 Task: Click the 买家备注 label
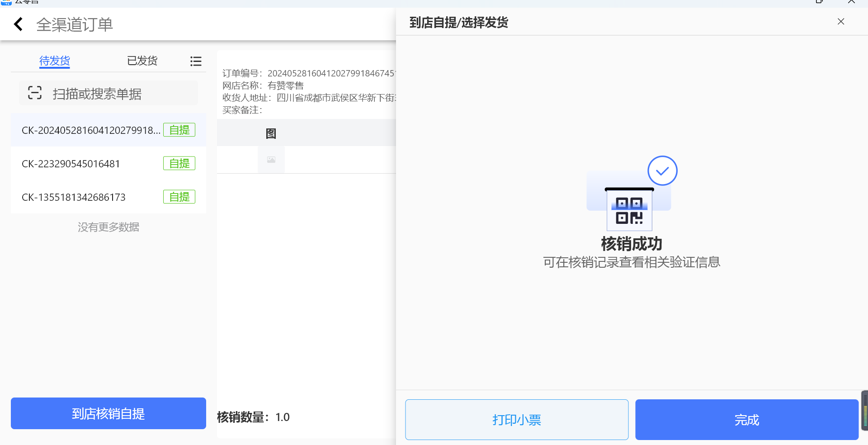[242, 110]
